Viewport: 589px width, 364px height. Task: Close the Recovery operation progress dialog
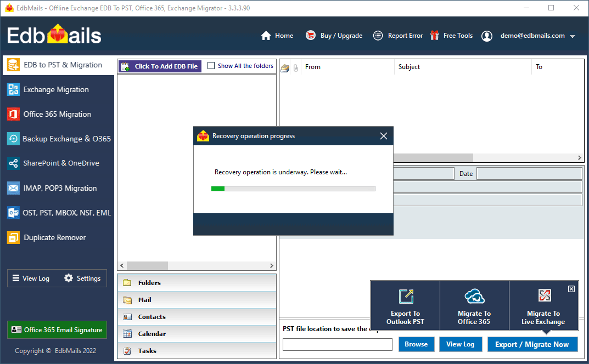pos(384,136)
